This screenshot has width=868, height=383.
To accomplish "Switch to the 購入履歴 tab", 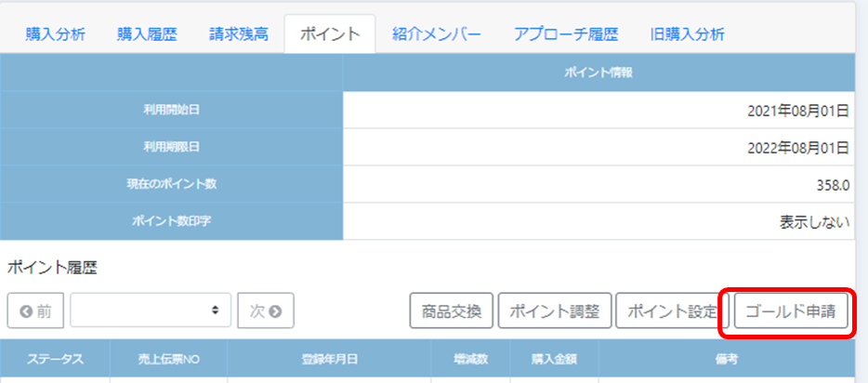I will tap(147, 34).
